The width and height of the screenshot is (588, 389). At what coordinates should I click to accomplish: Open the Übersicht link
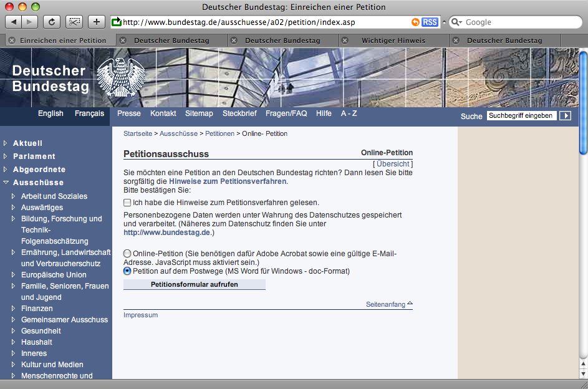point(393,164)
